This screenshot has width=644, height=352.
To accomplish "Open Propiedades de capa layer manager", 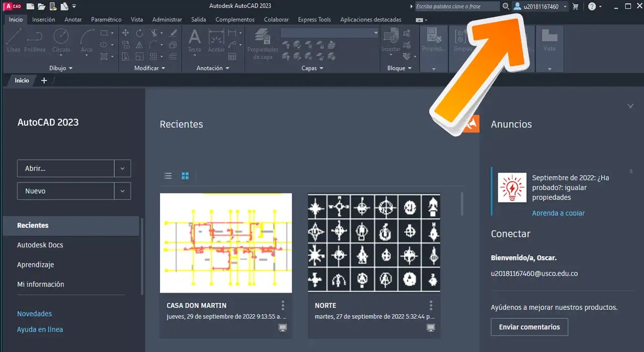I will [262, 44].
